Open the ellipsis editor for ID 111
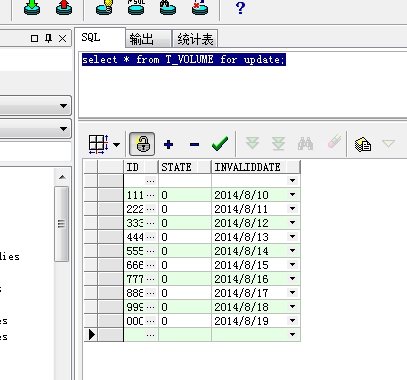Viewport: 407px width, 380px height. coord(150,195)
